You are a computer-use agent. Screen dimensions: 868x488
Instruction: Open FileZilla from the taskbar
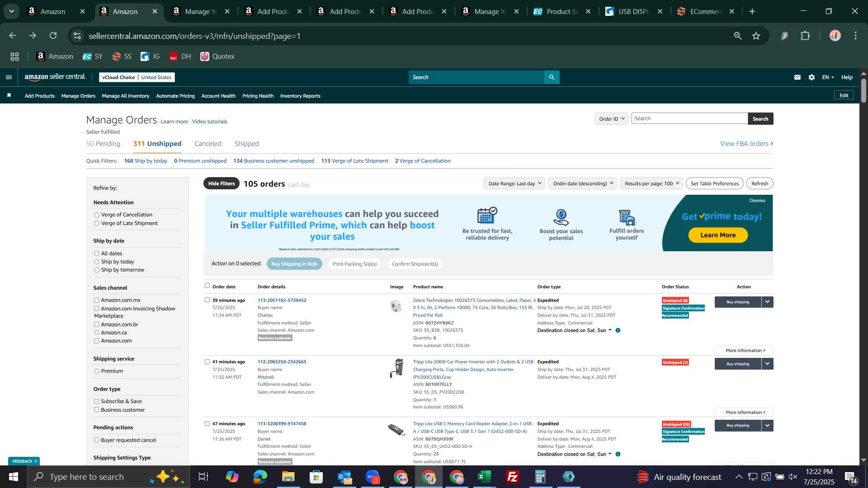coord(513,477)
